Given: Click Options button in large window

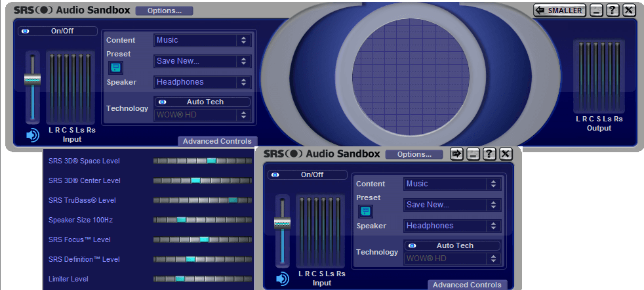Looking at the screenshot, I should [165, 10].
